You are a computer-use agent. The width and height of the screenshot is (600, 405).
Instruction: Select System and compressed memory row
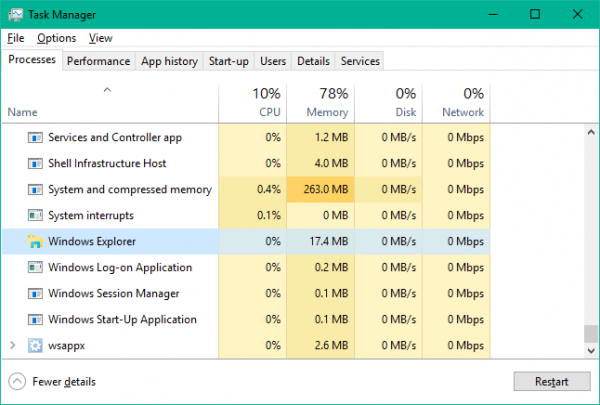(130, 189)
